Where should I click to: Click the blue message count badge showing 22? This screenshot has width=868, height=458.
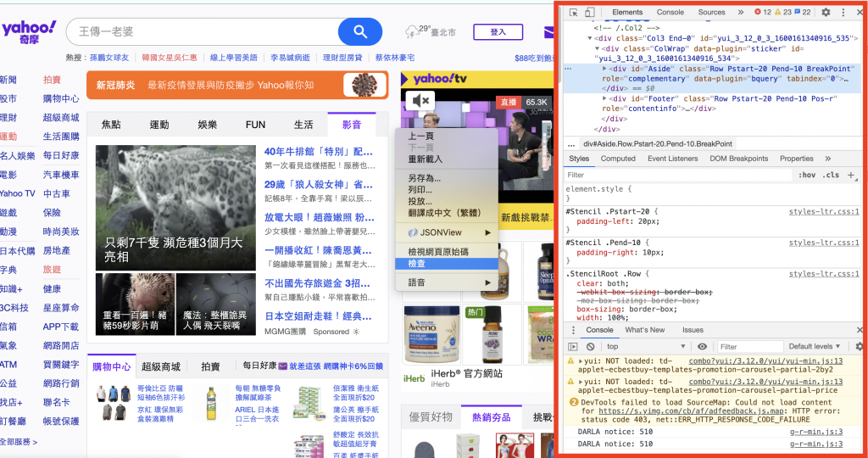pos(804,12)
